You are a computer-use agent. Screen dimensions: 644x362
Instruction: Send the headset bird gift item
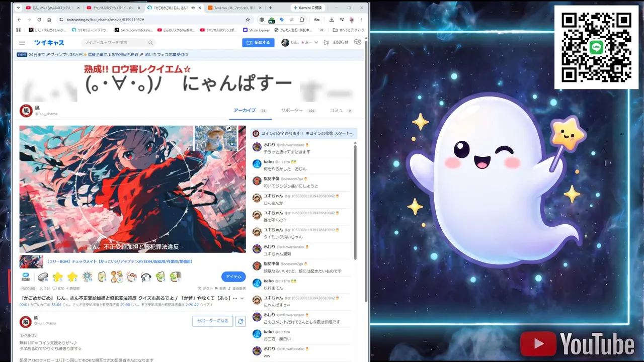[x=146, y=277]
